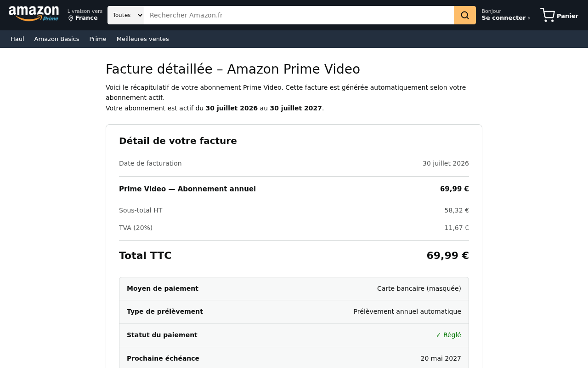Click the Prochaine échéance date 20 mai 2027

tap(441, 358)
